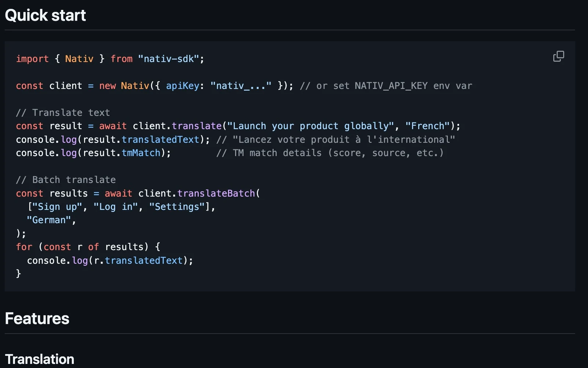
Task: Click the "for (const r of results)" line
Action: (88, 247)
